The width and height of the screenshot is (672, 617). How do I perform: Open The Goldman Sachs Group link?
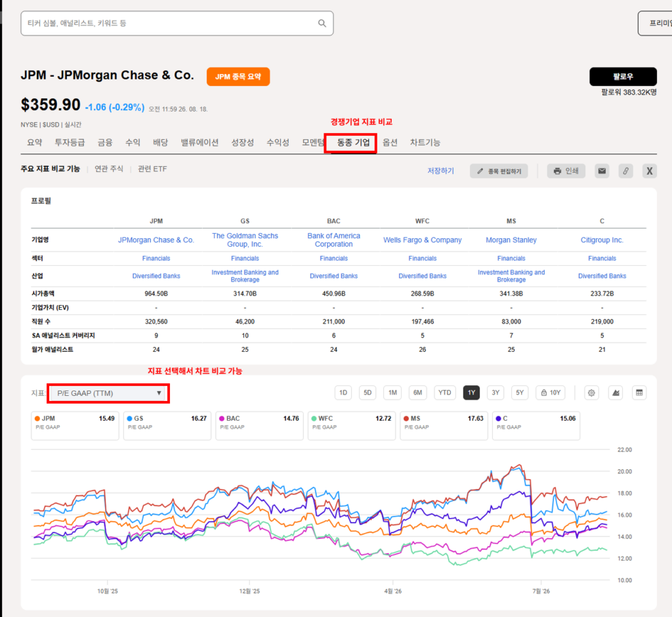click(x=245, y=240)
